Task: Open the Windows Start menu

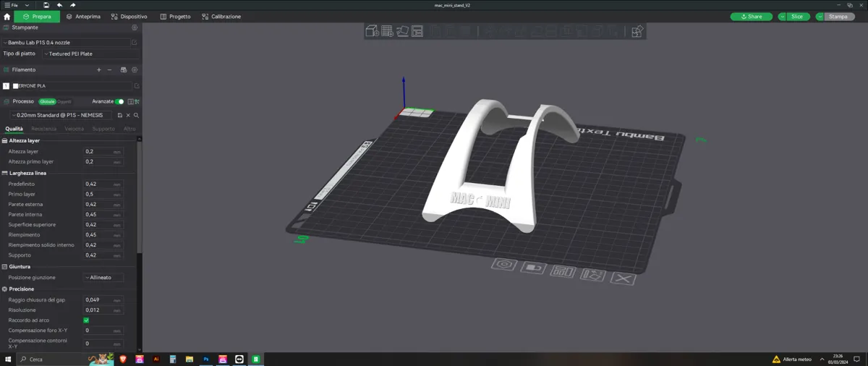Action: pyautogui.click(x=8, y=359)
